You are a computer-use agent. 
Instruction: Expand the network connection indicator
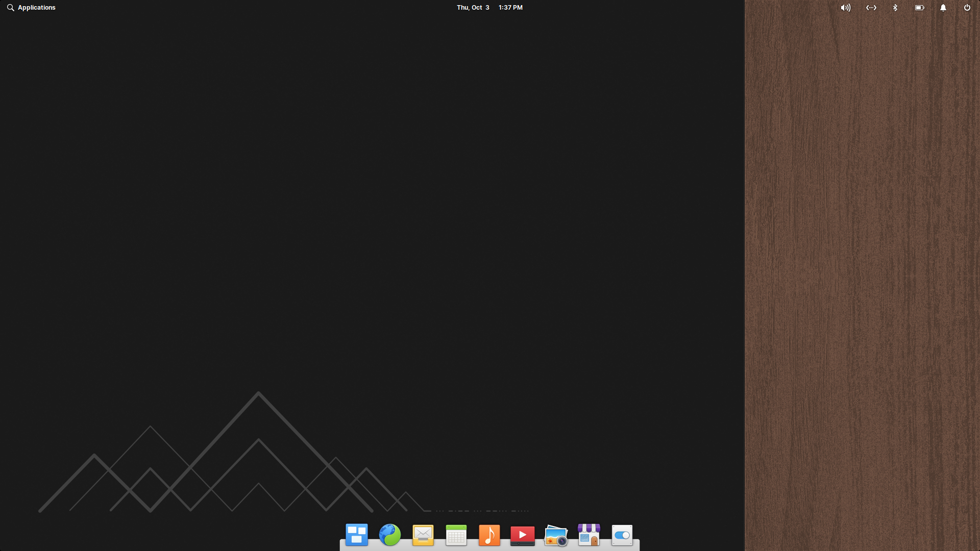click(x=871, y=8)
